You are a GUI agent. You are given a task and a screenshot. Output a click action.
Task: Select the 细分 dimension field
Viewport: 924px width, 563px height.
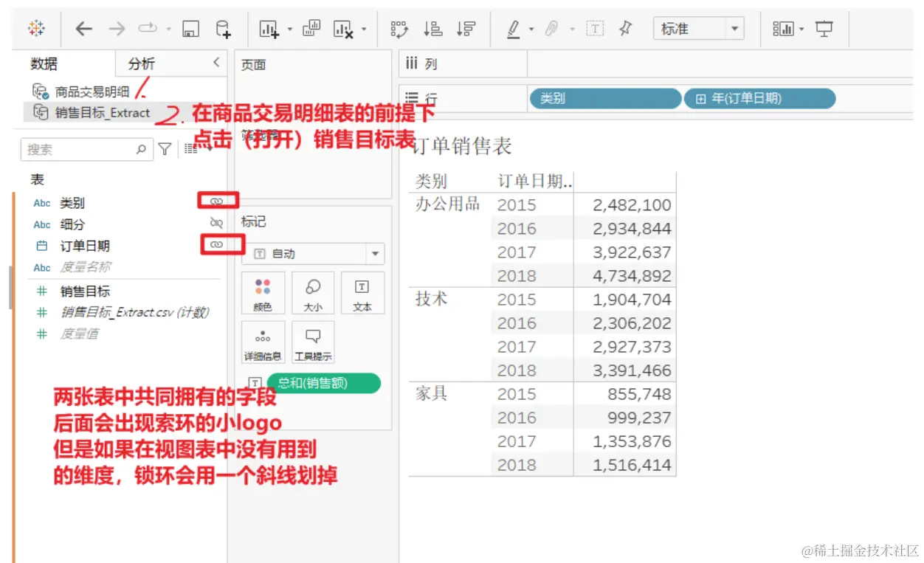pos(72,224)
